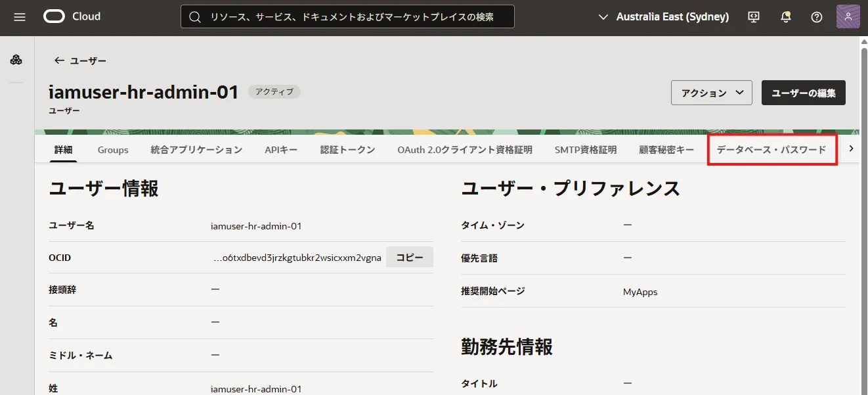
Task: Switch to the Groups tab
Action: pyautogui.click(x=113, y=150)
